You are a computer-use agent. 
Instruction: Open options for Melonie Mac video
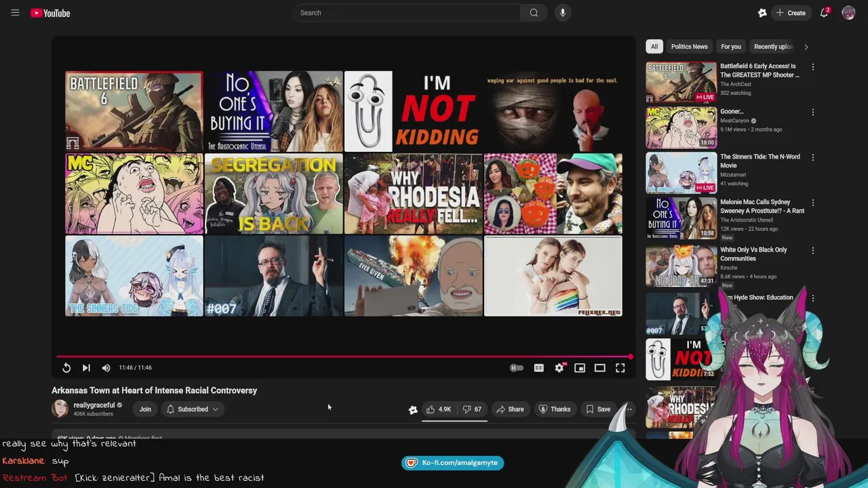[812, 203]
